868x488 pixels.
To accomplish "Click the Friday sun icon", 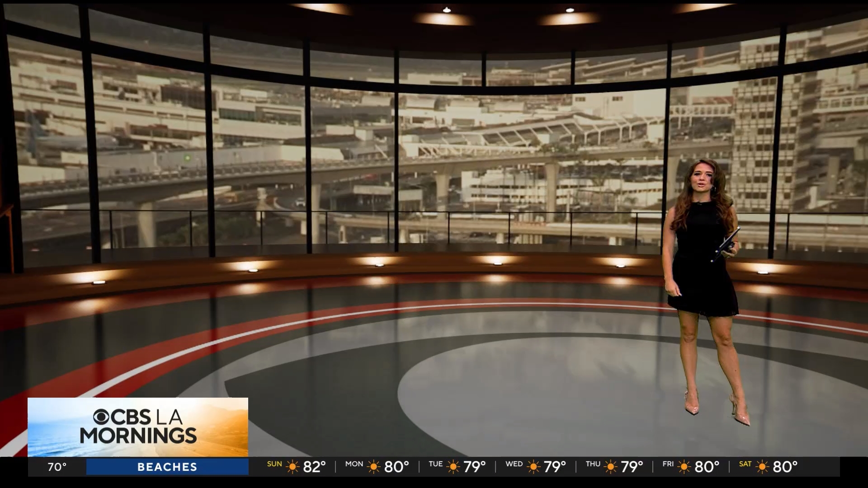I will coord(683,467).
